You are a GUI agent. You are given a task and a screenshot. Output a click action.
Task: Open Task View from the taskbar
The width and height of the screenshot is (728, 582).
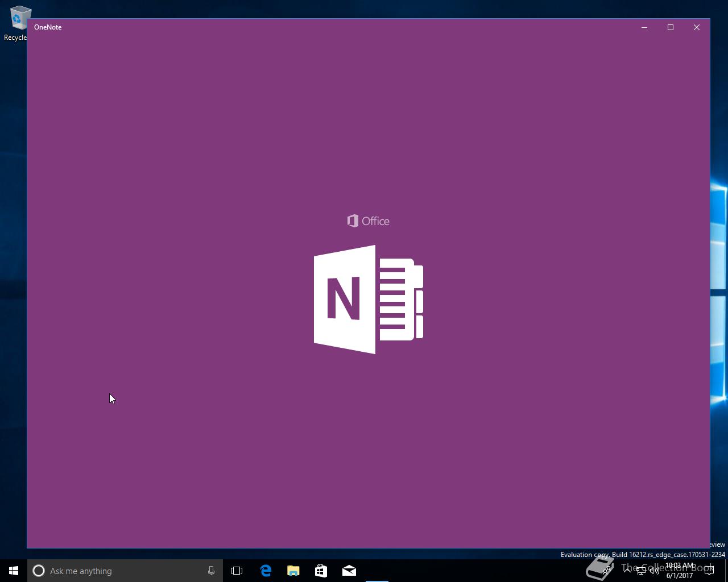point(237,571)
